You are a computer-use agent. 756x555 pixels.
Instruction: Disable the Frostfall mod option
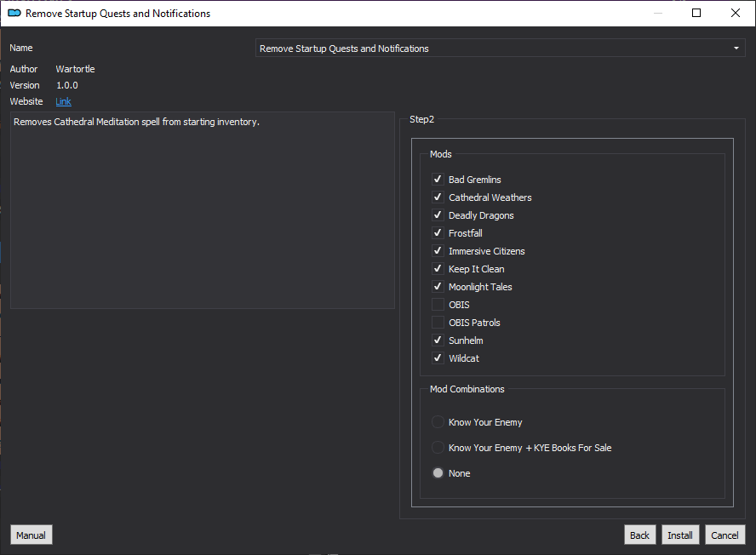(x=438, y=233)
